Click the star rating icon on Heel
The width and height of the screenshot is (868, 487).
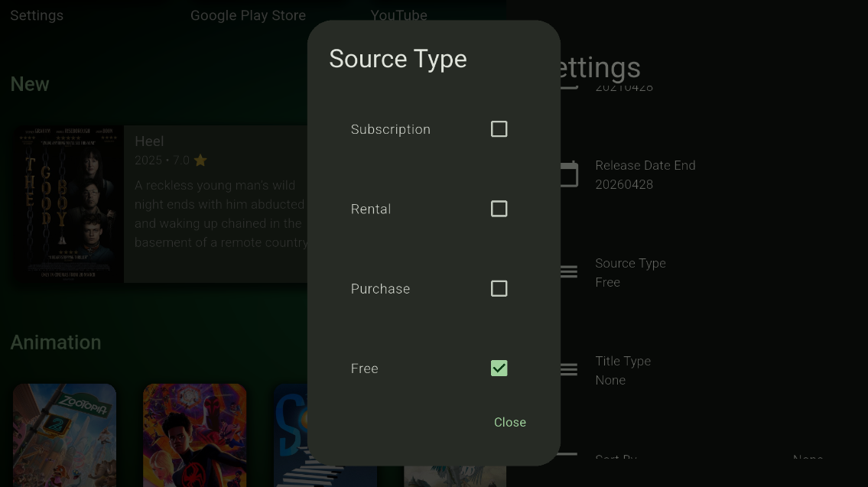point(200,160)
